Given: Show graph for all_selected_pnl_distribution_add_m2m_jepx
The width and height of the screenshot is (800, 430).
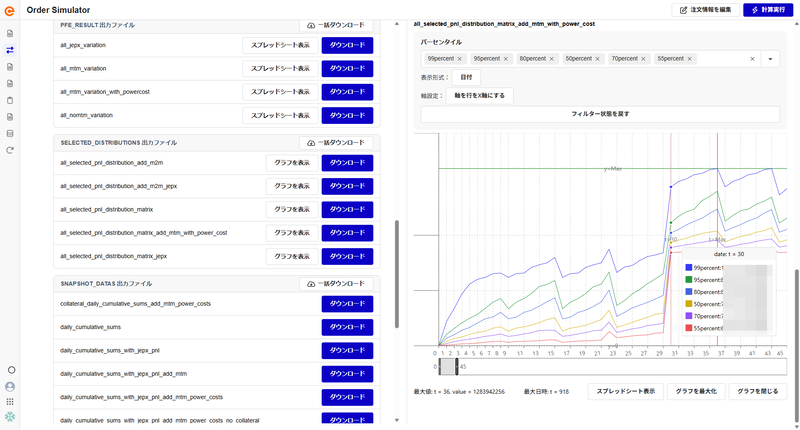Looking at the screenshot, I should pos(292,186).
